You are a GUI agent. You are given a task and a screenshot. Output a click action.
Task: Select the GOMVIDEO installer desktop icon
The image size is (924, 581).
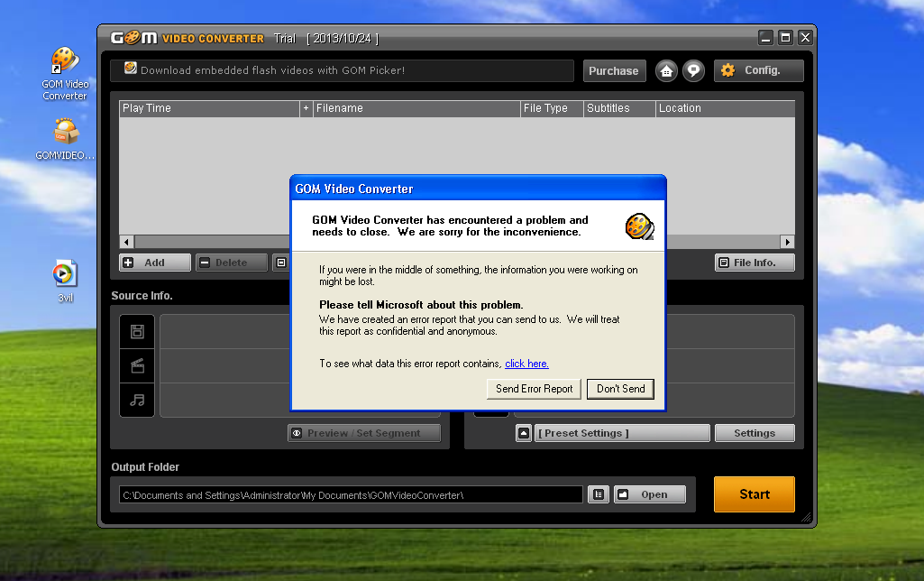coord(65,139)
